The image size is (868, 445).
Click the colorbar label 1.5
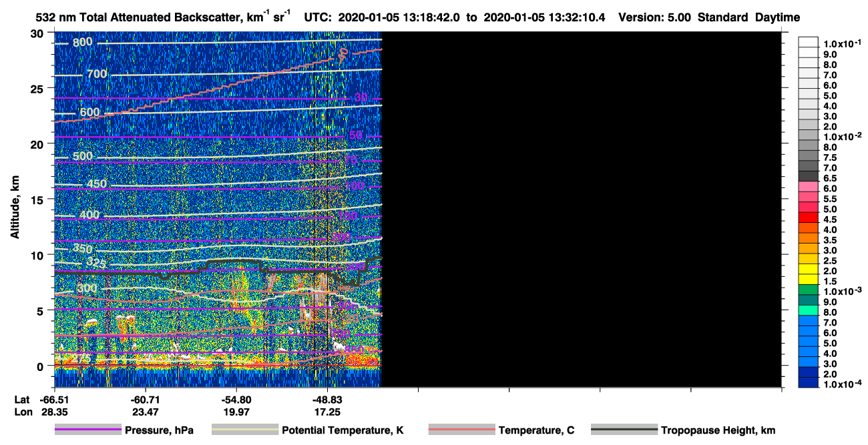pyautogui.click(x=831, y=282)
